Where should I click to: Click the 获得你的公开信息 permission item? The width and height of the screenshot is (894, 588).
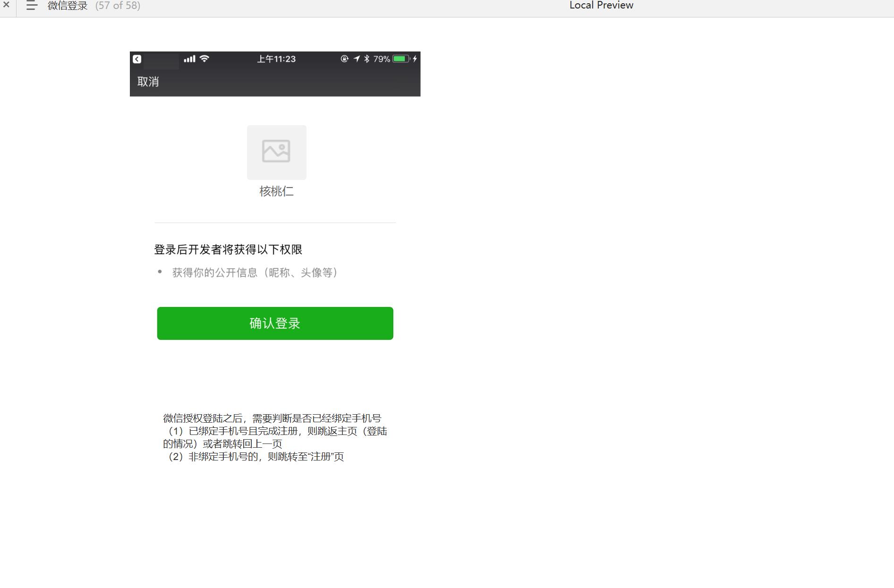pyautogui.click(x=255, y=273)
